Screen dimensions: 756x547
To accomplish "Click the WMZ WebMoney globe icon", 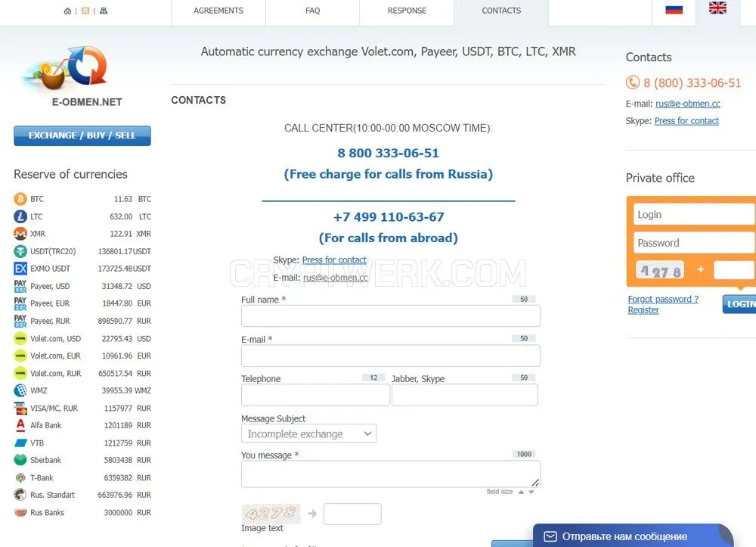I will (x=20, y=390).
